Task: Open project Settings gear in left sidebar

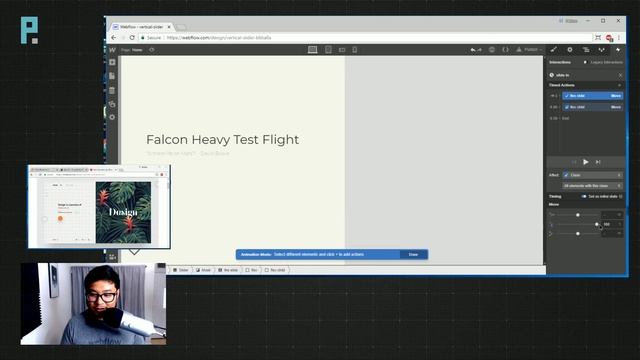Action: pos(112,117)
